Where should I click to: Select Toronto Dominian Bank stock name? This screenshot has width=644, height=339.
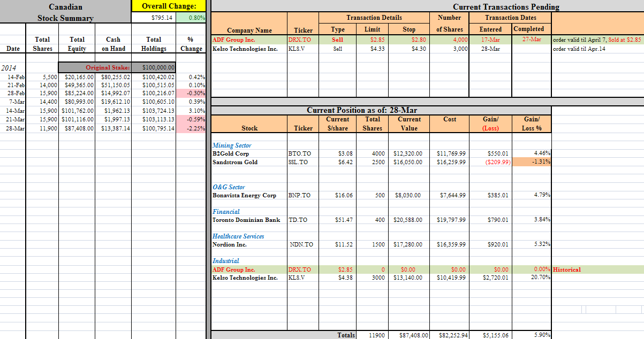coord(246,220)
